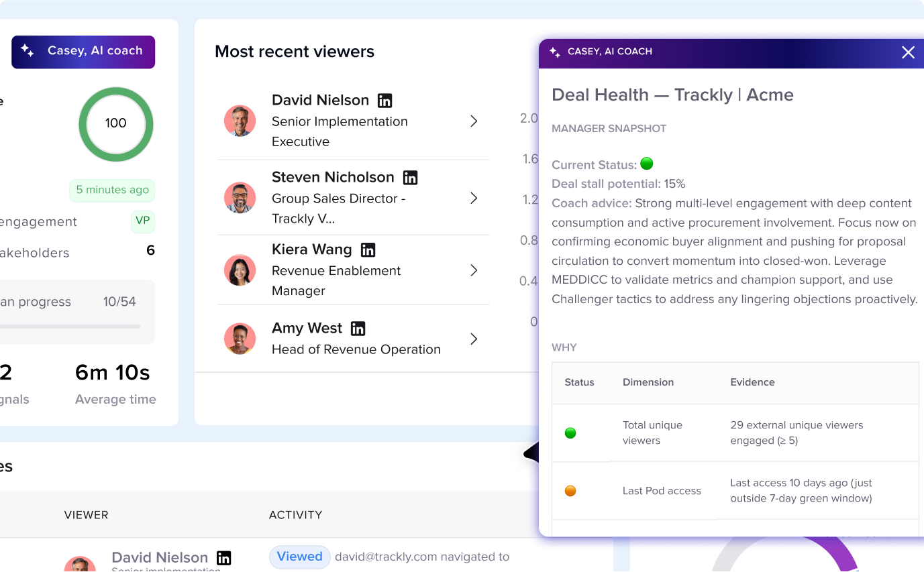Click 'Senior Implementation Executive' job title

point(340,131)
